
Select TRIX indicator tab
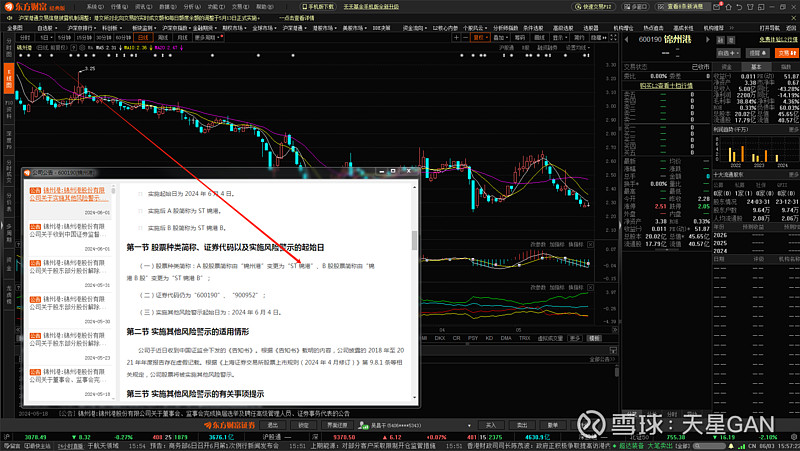click(x=524, y=338)
